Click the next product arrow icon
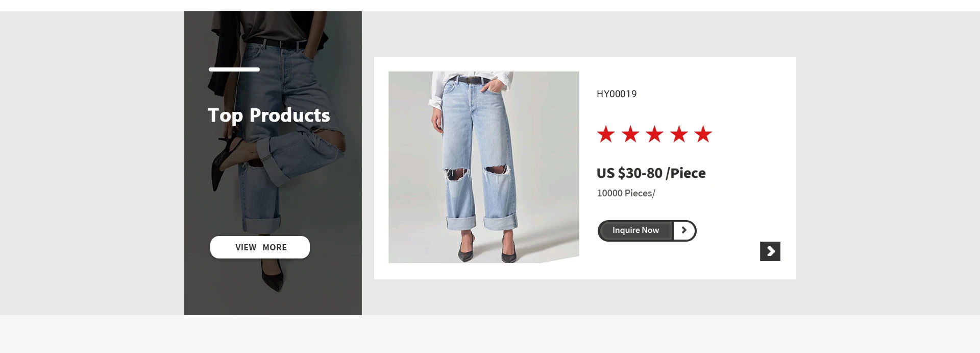The height and width of the screenshot is (353, 980). click(x=770, y=251)
